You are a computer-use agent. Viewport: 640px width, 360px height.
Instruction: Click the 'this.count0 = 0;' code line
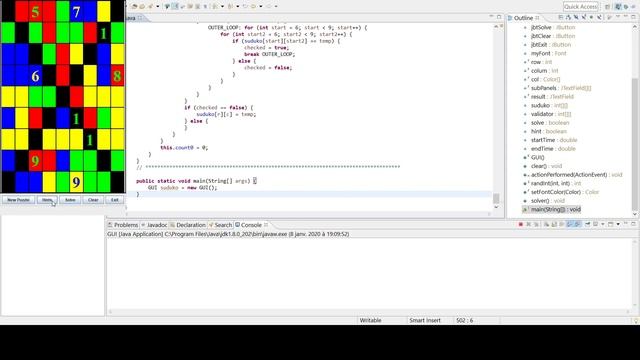184,148
